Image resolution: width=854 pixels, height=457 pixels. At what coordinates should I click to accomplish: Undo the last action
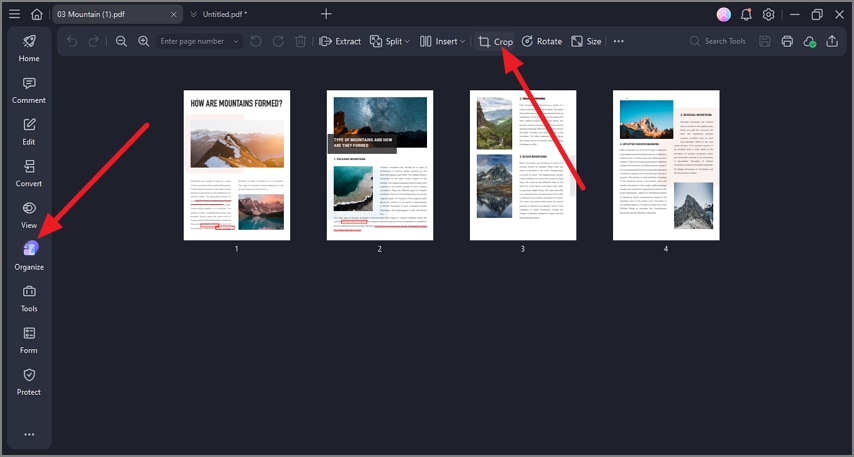pos(72,41)
